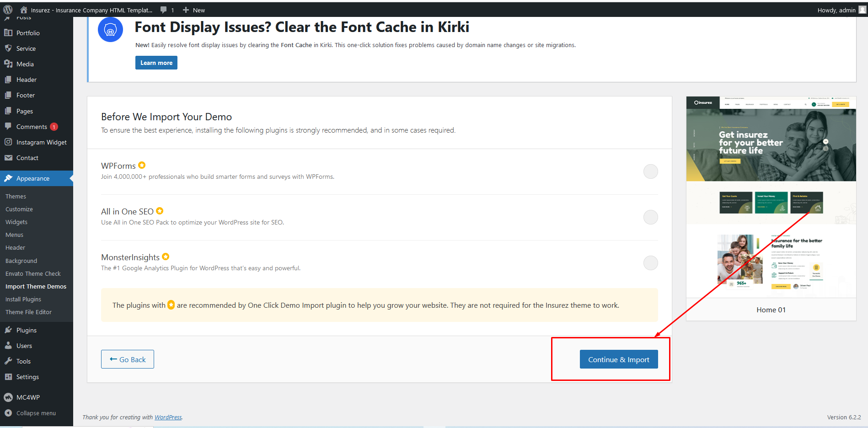Click the Instagram Widget camera icon
Viewport: 868px width, 428px height.
[8, 142]
